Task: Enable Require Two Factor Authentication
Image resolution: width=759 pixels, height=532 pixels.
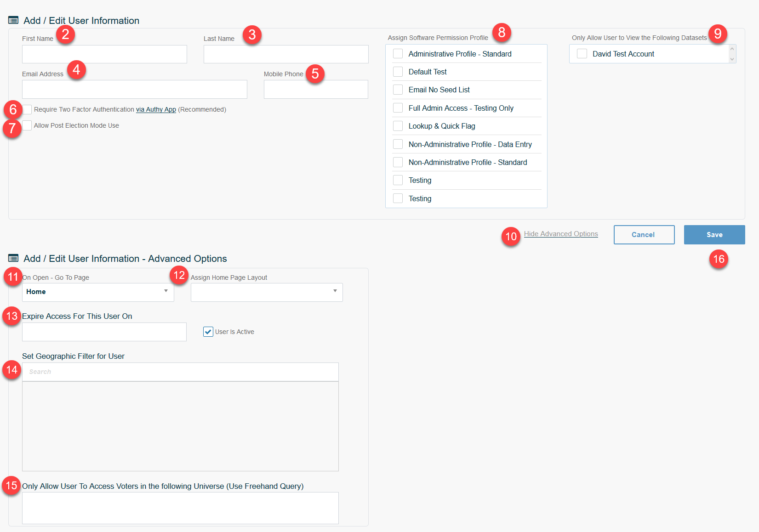Action: (27, 109)
